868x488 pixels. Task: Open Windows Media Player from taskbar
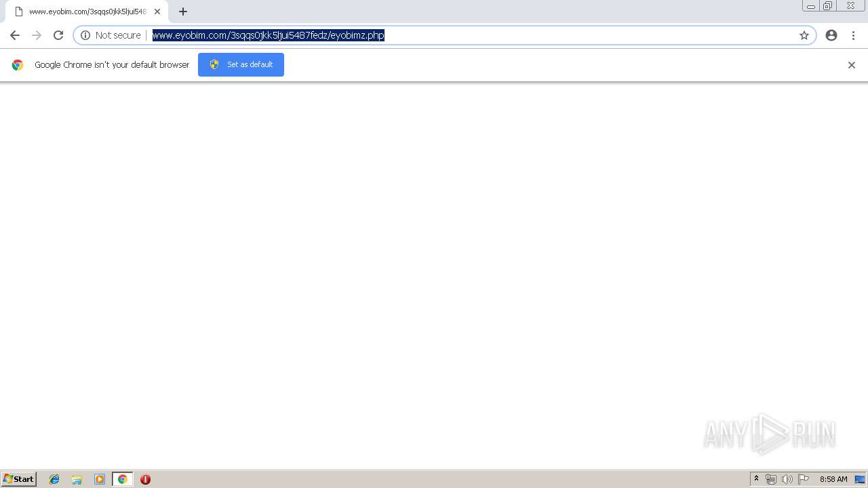click(x=100, y=479)
